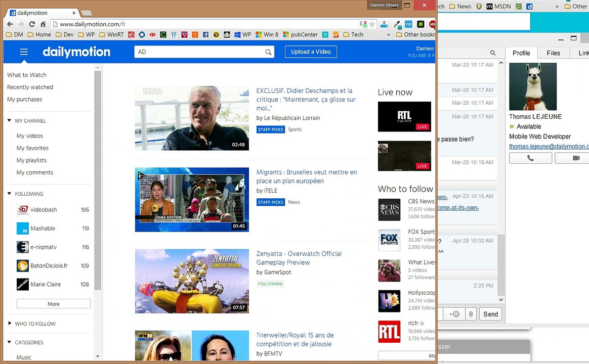Go back in Chrome
This screenshot has width=589, height=364.
pos(10,24)
